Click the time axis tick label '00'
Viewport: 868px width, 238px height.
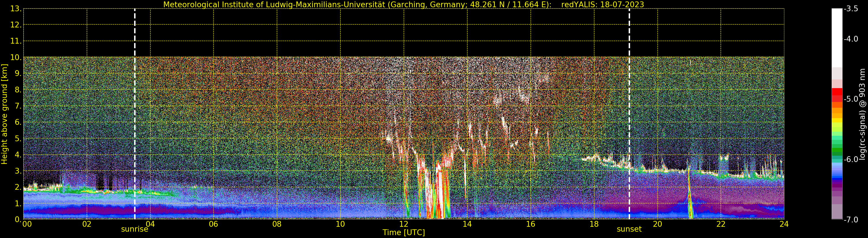tap(27, 224)
